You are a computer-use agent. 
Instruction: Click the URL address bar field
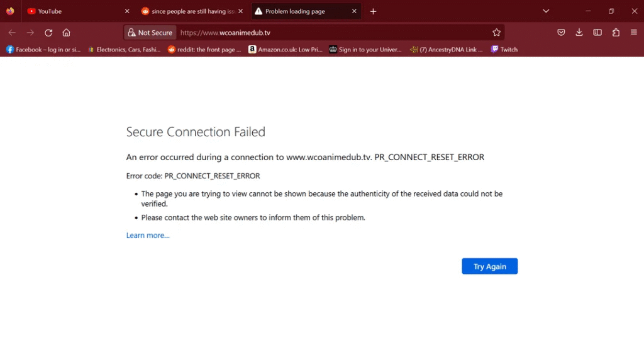click(x=333, y=33)
